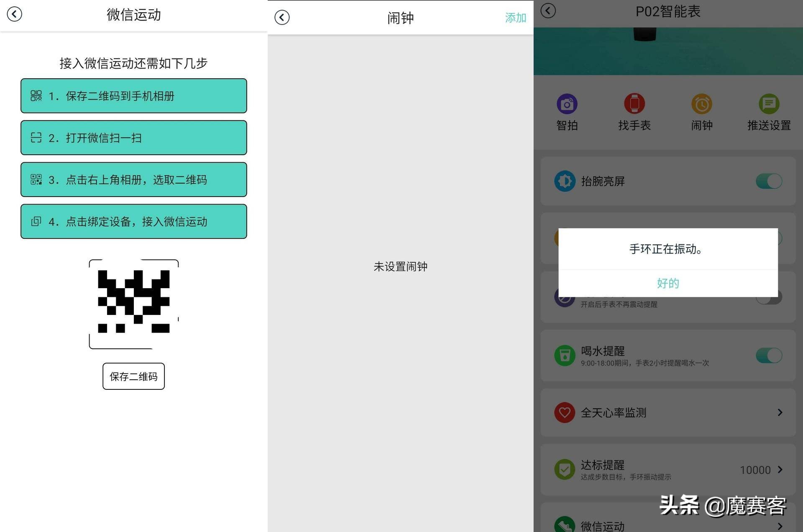Image resolution: width=803 pixels, height=532 pixels.
Task: Open 推送设置 push settings icon
Action: (x=769, y=103)
